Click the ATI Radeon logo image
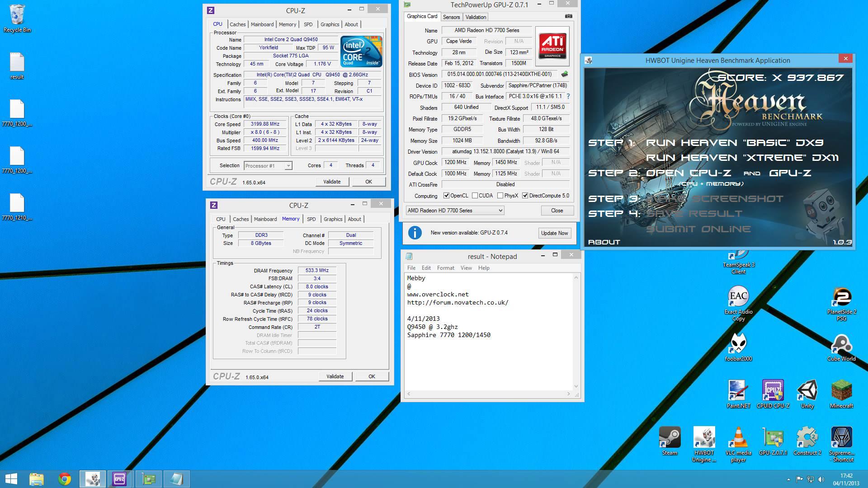 [x=552, y=47]
